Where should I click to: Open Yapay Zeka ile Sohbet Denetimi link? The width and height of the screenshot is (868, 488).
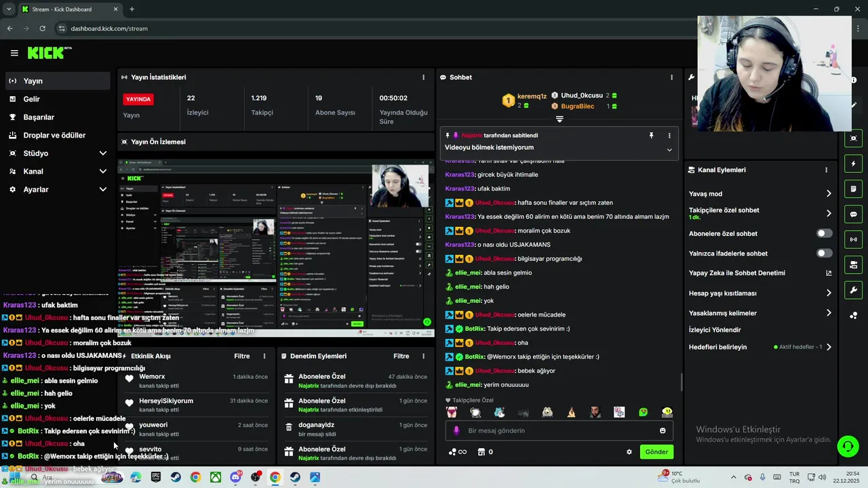[760, 273]
